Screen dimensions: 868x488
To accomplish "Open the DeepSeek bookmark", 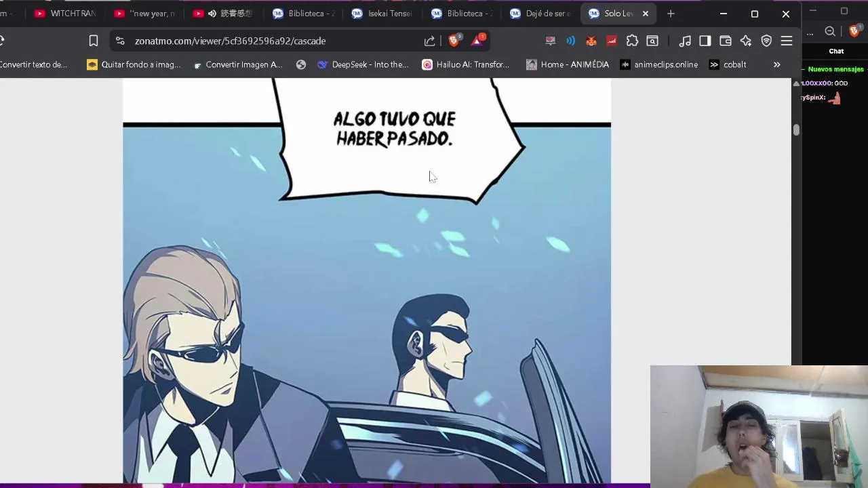I will point(363,64).
